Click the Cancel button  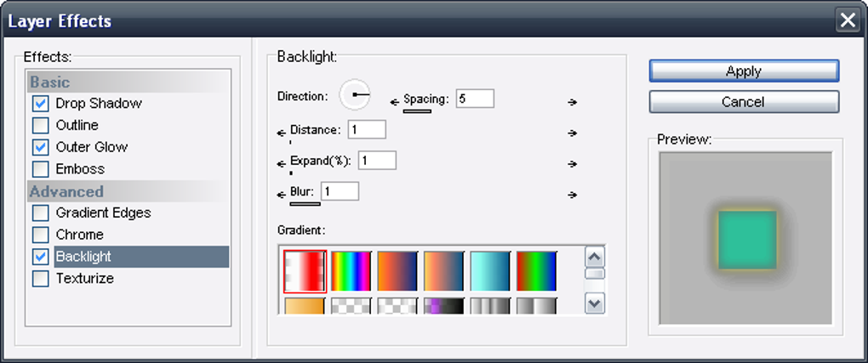click(744, 102)
